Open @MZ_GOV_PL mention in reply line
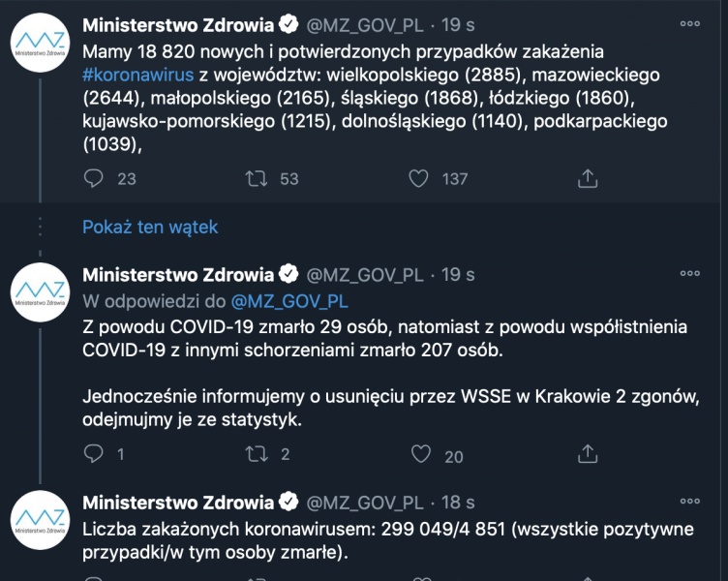This screenshot has width=728, height=581. point(289,300)
